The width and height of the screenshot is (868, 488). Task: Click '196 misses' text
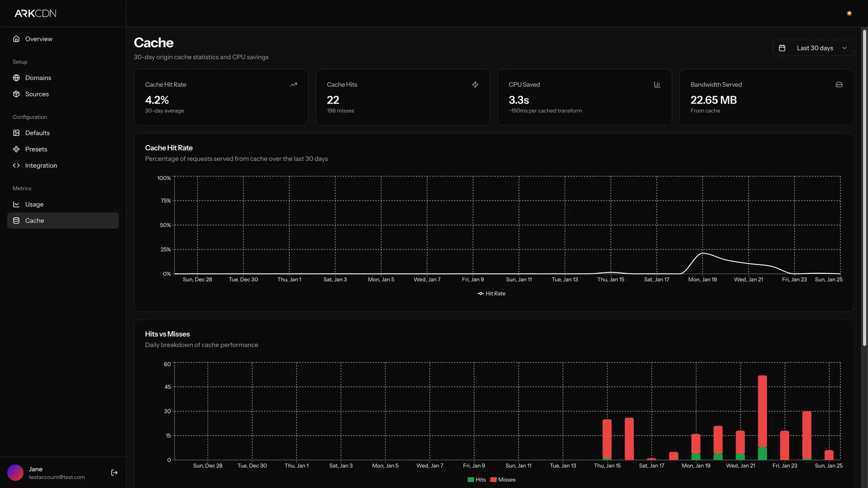[340, 111]
